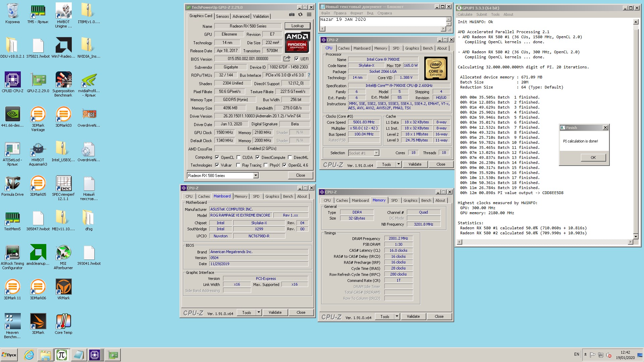The width and height of the screenshot is (644, 362).
Task: Expand Radeon RX 580 Series GPU dropdown
Action: point(256,175)
